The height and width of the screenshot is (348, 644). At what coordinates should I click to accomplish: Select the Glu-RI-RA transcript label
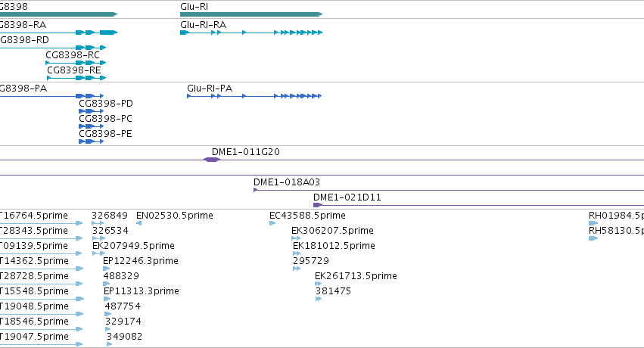(203, 25)
